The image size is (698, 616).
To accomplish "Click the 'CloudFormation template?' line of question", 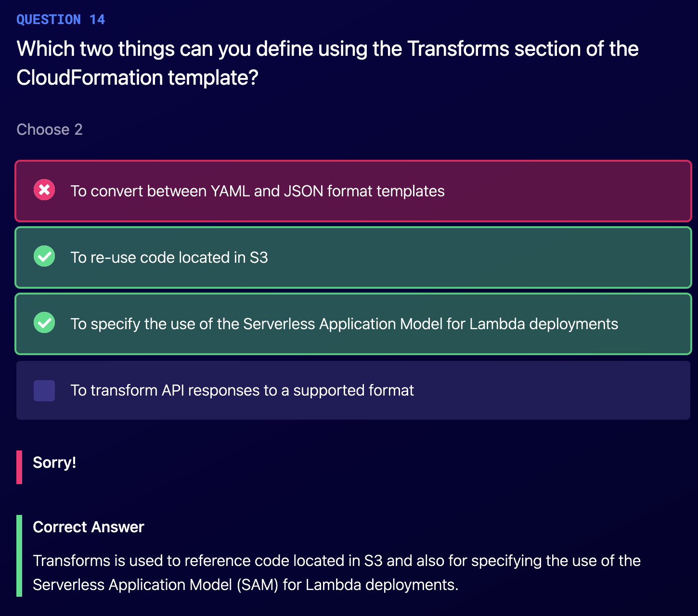I will [138, 77].
